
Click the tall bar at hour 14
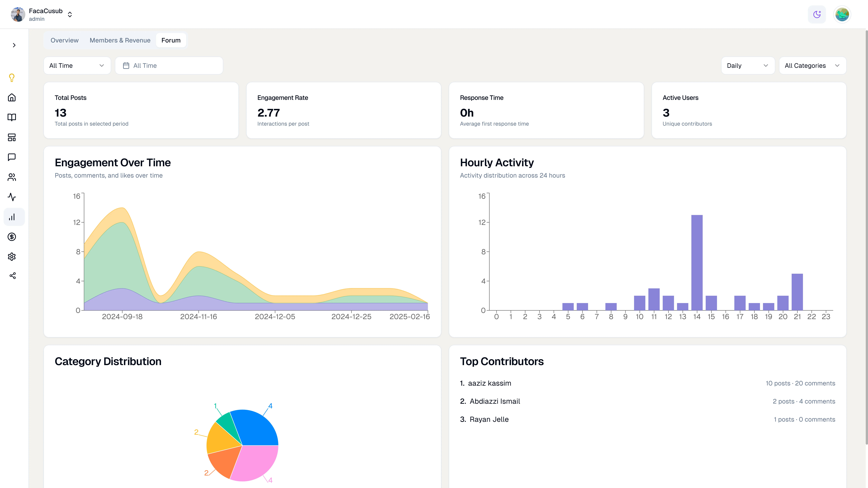tap(697, 263)
